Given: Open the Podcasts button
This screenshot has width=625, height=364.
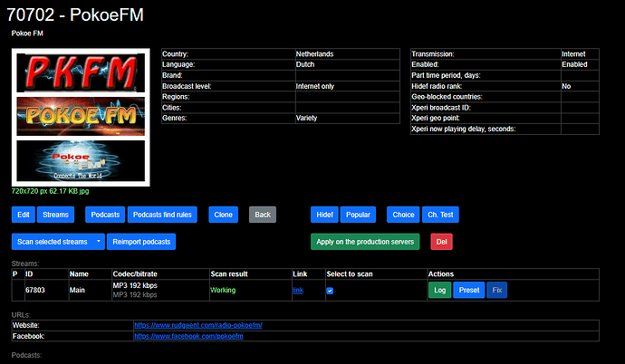Looking at the screenshot, I should [x=104, y=215].
